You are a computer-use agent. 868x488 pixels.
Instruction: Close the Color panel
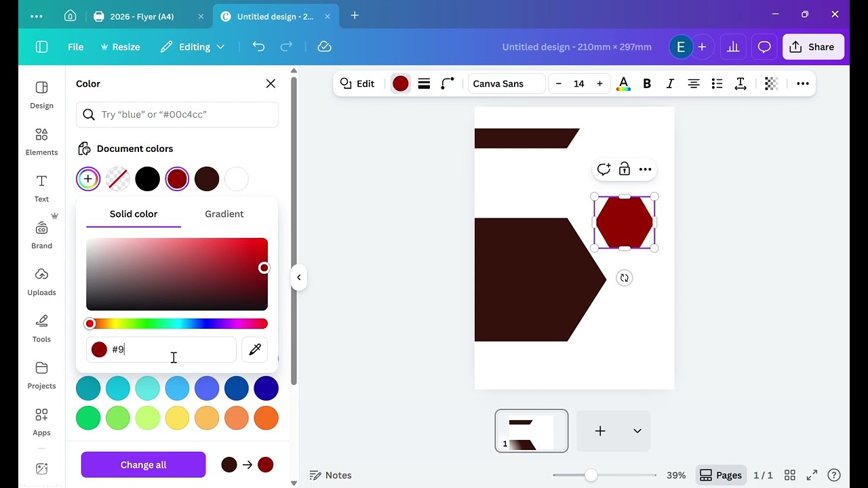pyautogui.click(x=271, y=84)
